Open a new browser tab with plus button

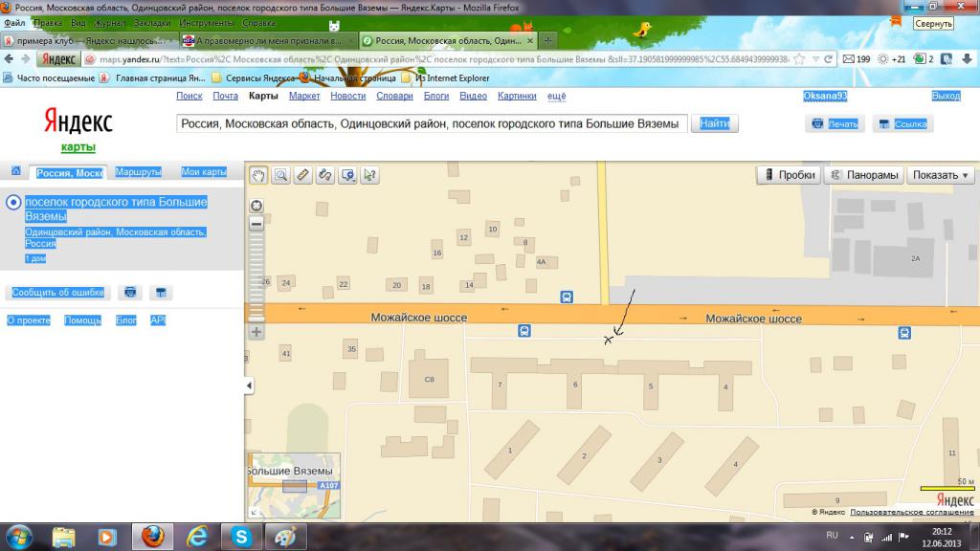point(547,40)
